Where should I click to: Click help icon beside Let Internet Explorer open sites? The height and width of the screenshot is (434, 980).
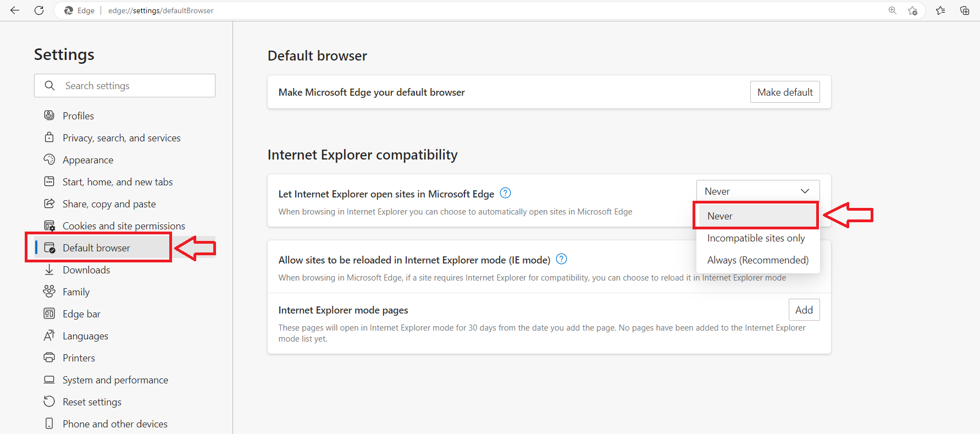tap(505, 193)
